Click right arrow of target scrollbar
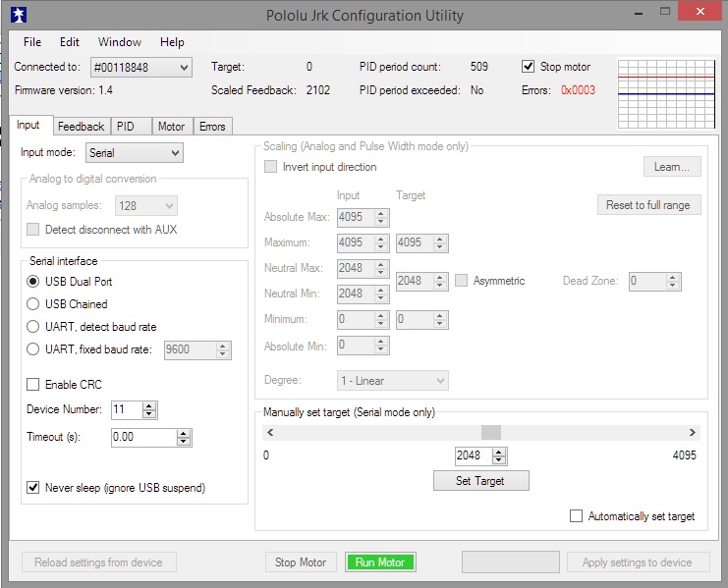Image resolution: width=728 pixels, height=588 pixels. 692,432
